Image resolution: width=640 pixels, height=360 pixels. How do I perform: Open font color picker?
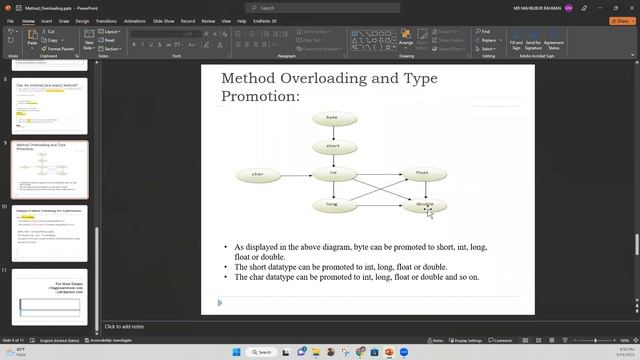point(220,45)
